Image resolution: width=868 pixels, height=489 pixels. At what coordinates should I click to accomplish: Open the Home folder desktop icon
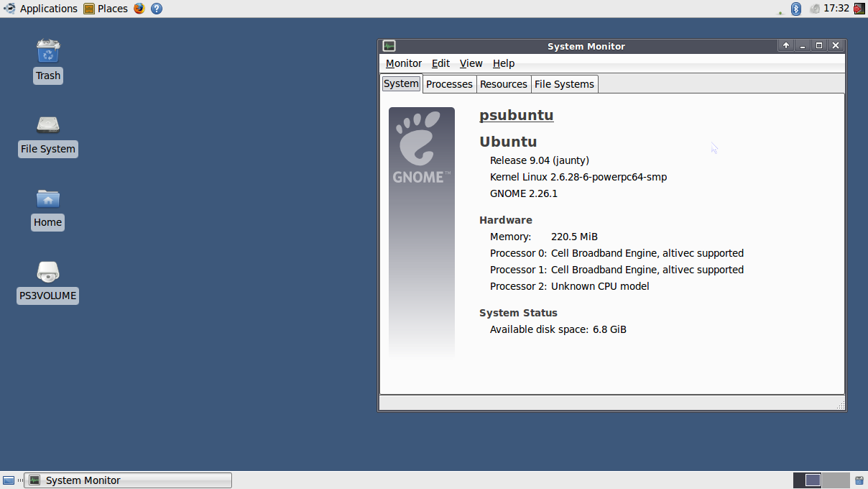click(48, 198)
